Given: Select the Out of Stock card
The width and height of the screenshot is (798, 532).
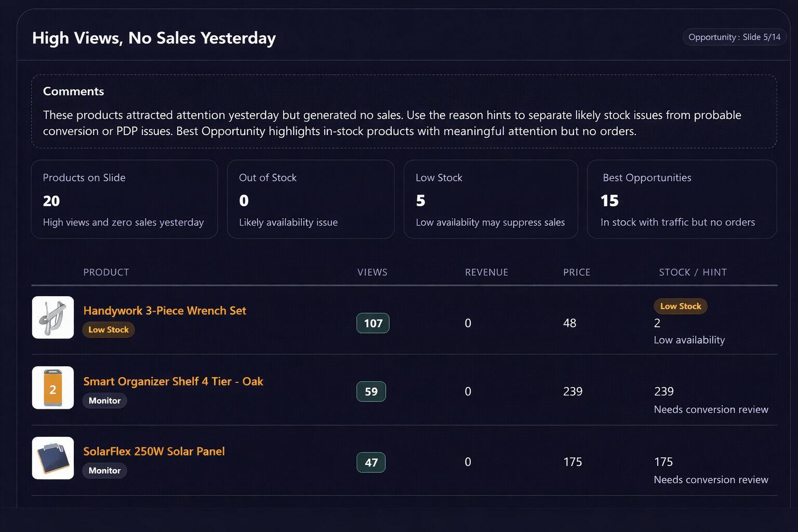Looking at the screenshot, I should [311, 199].
